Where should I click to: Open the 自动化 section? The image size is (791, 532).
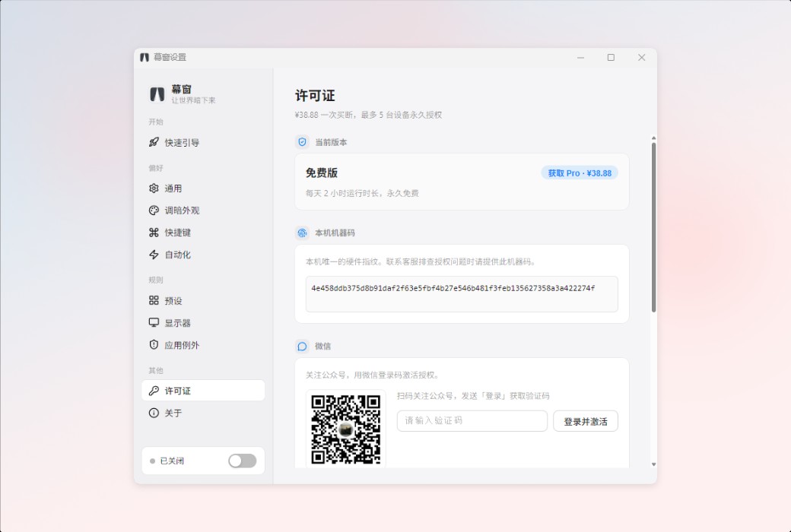tap(203, 255)
